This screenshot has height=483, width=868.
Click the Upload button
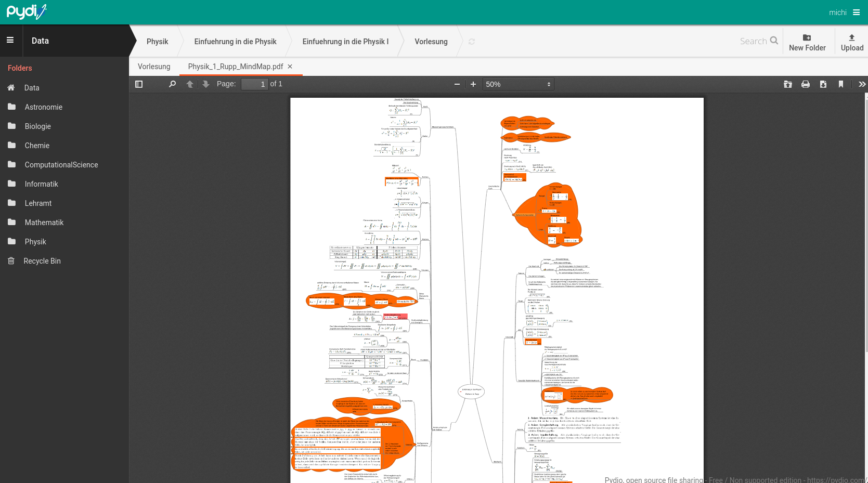tap(852, 42)
